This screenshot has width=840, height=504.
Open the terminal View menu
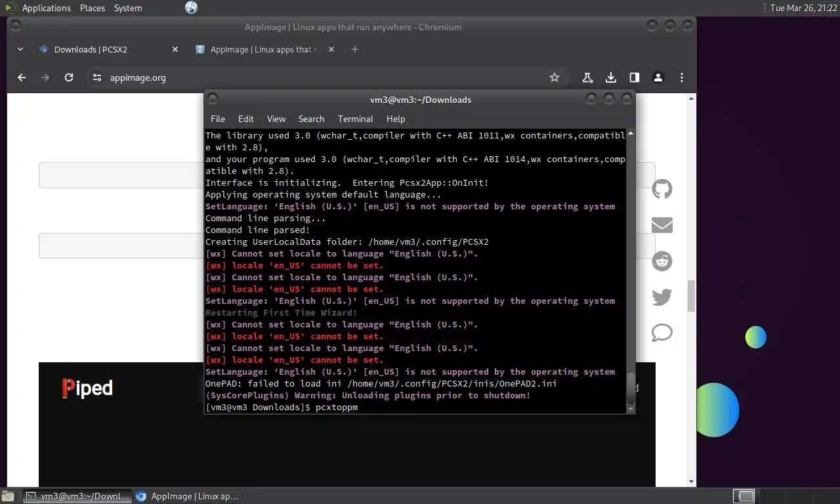pos(276,119)
